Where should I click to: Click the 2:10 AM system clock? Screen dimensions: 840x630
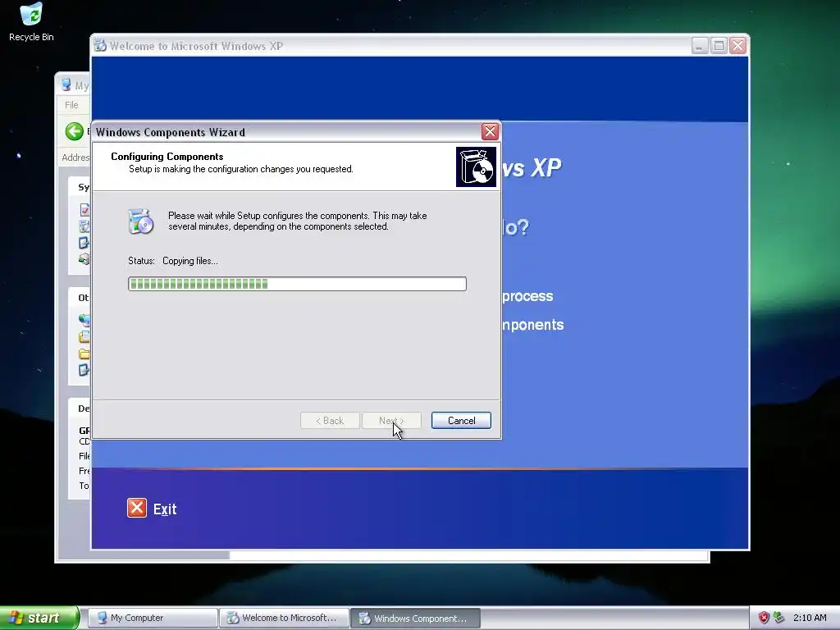[810, 619]
